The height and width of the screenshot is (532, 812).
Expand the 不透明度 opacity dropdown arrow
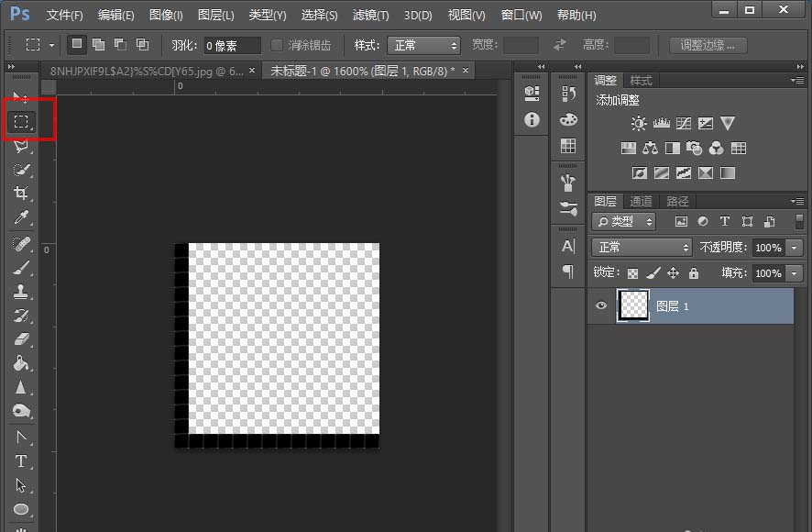point(793,248)
